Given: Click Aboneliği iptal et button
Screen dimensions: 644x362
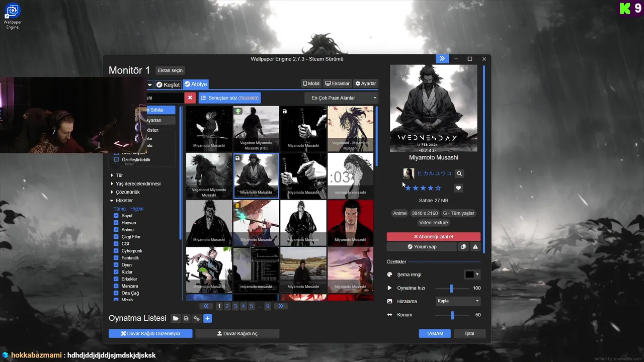Looking at the screenshot, I should [434, 237].
